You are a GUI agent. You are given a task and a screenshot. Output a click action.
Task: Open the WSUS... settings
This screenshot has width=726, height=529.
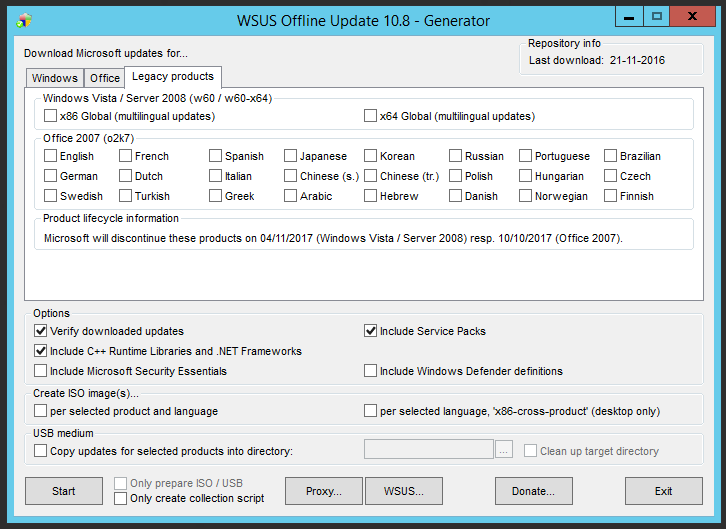coord(404,491)
